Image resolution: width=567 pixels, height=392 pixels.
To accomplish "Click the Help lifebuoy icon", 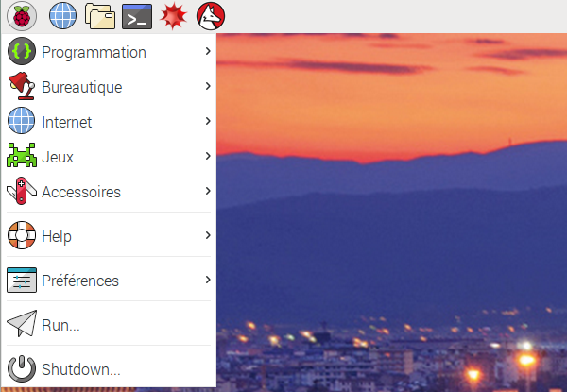I will tap(22, 235).
